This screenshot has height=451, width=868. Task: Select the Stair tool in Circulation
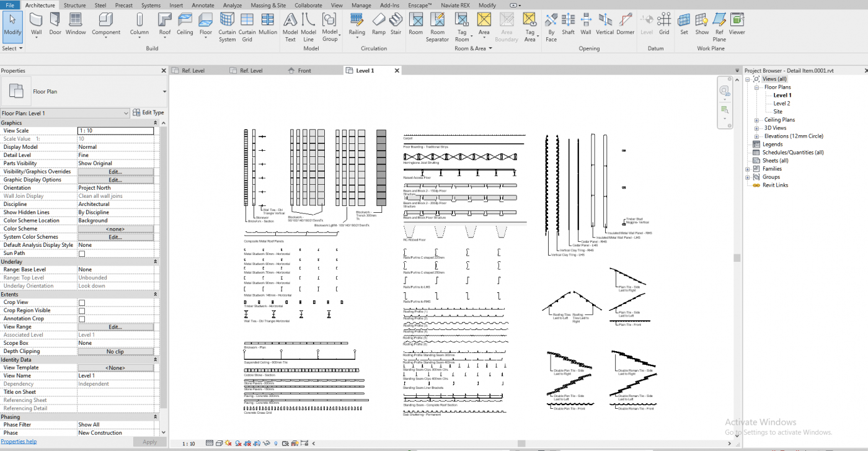coord(396,24)
